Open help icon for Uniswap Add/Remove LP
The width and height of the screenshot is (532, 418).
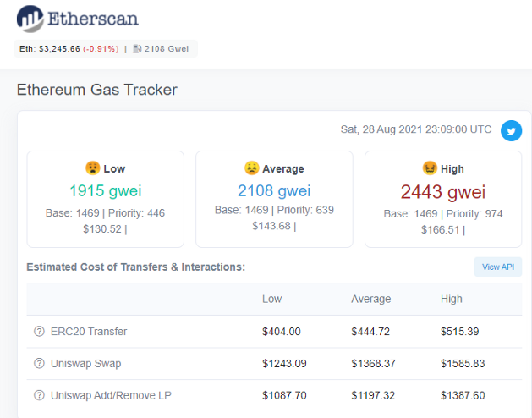[x=40, y=395]
